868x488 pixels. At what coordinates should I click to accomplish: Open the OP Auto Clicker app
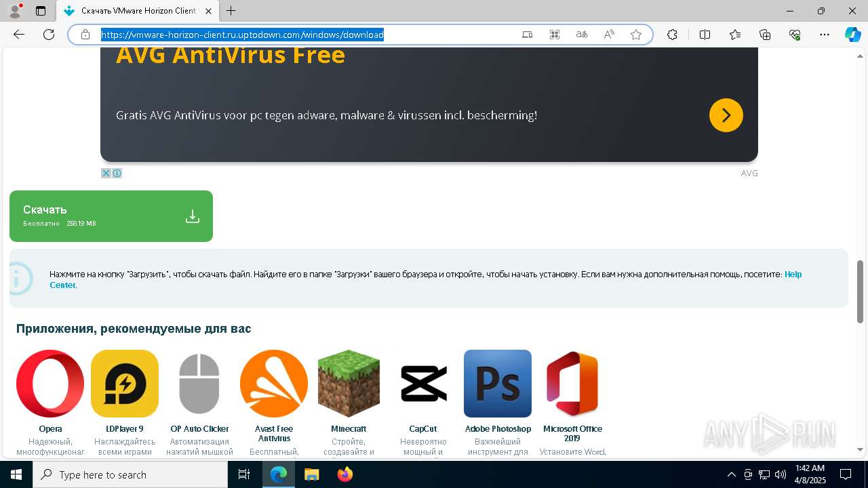click(x=199, y=384)
